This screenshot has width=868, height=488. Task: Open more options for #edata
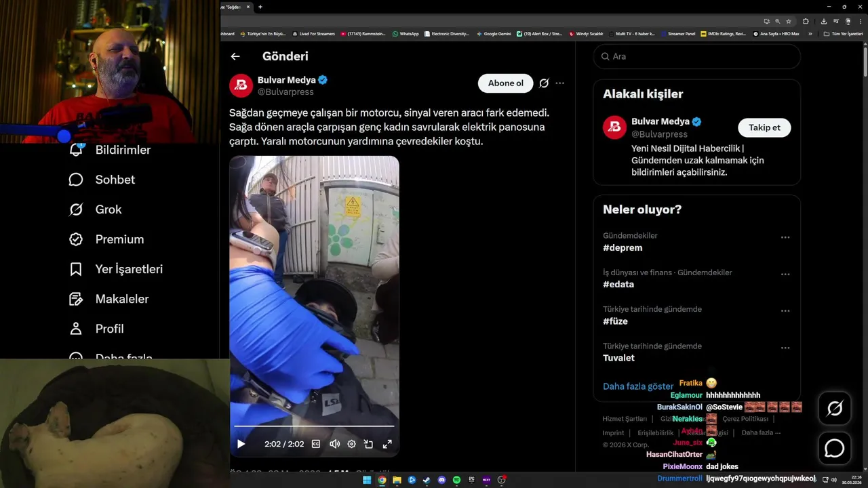click(x=785, y=274)
